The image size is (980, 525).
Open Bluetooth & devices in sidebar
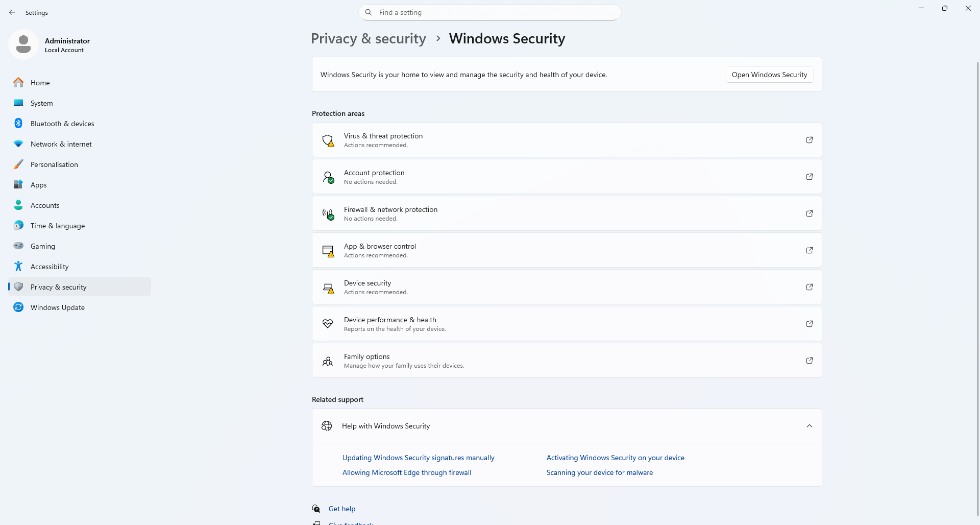(62, 124)
